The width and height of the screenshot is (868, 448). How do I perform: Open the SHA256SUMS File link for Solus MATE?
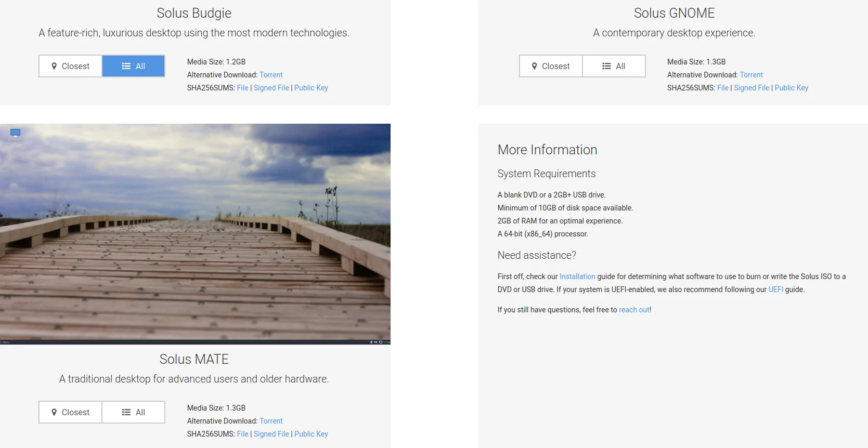click(243, 434)
